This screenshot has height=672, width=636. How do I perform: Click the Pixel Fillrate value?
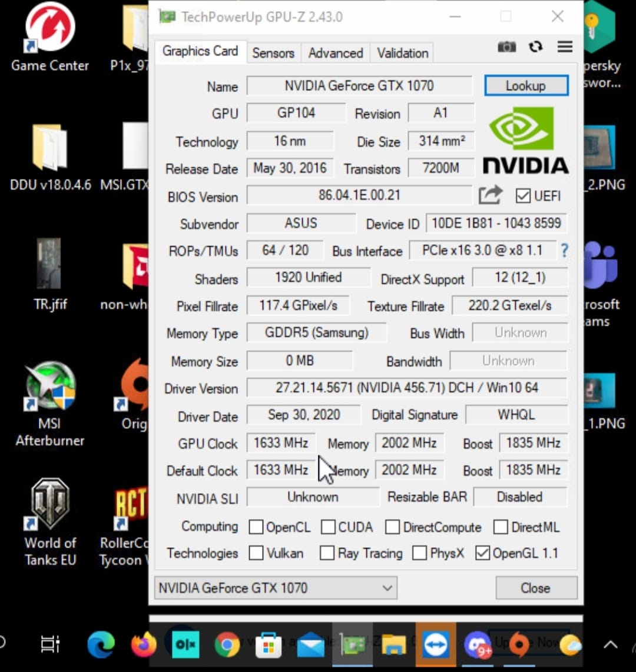pos(298,305)
